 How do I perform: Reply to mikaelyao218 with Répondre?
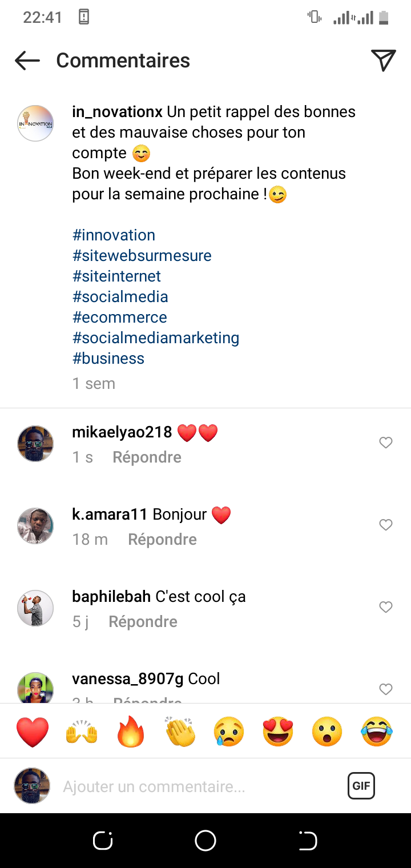147,457
